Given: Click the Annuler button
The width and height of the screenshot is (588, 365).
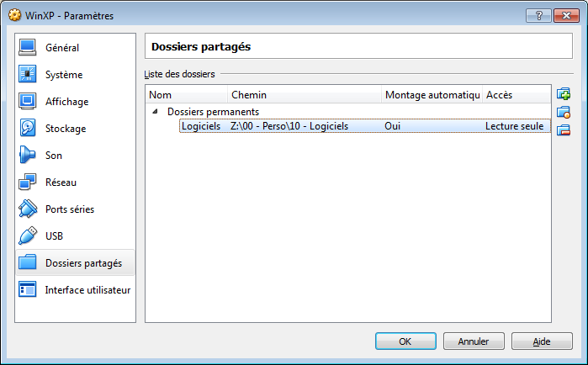Looking at the screenshot, I should [x=473, y=341].
